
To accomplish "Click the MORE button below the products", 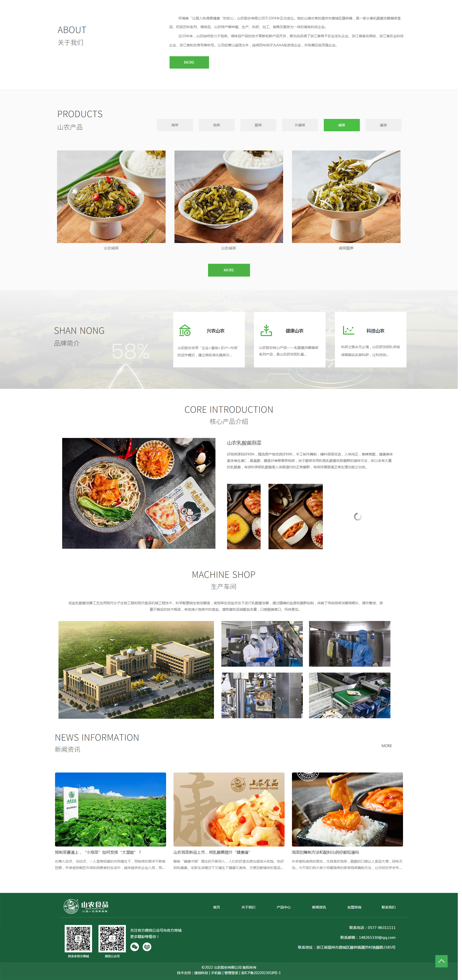I will [229, 270].
